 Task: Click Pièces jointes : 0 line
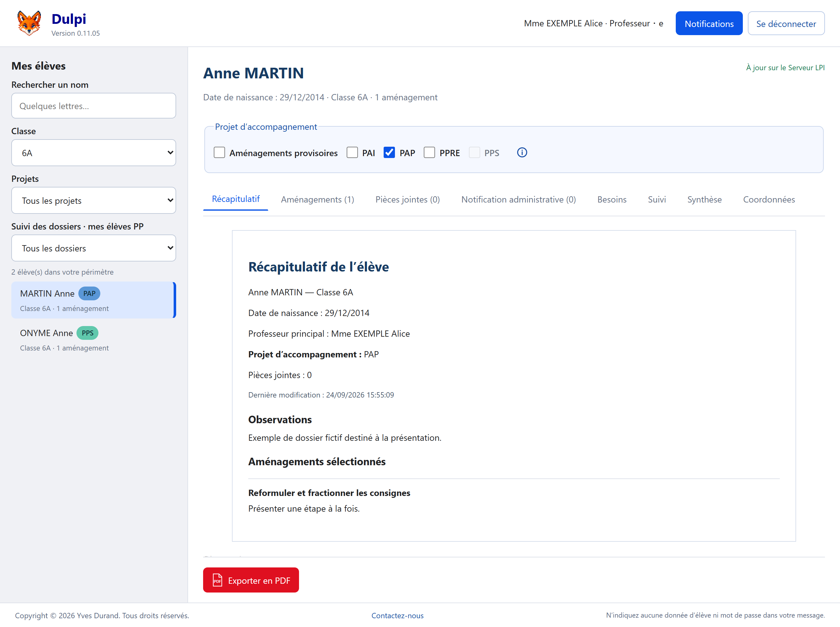[280, 375]
